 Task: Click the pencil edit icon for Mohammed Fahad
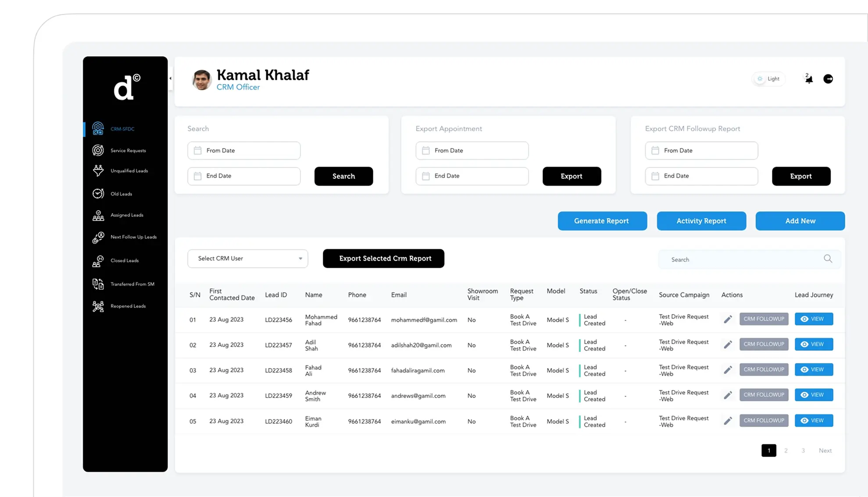(728, 319)
